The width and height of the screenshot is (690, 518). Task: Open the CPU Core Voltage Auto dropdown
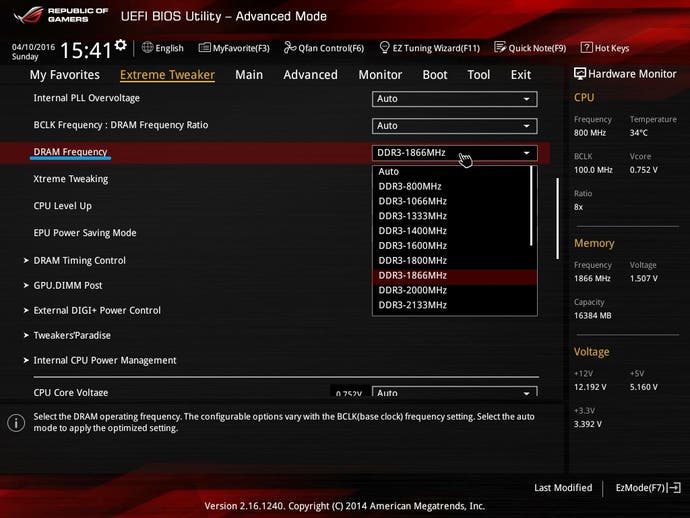point(455,392)
